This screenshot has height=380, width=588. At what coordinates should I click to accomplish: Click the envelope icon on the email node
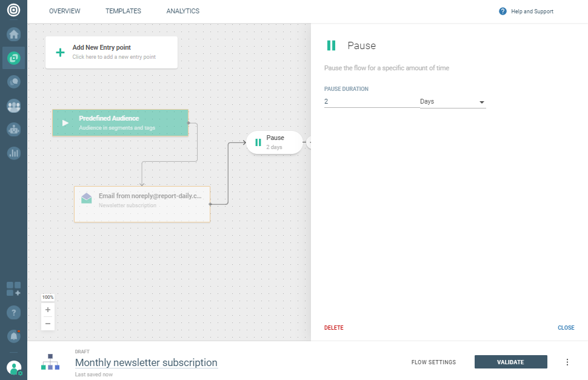click(86, 198)
